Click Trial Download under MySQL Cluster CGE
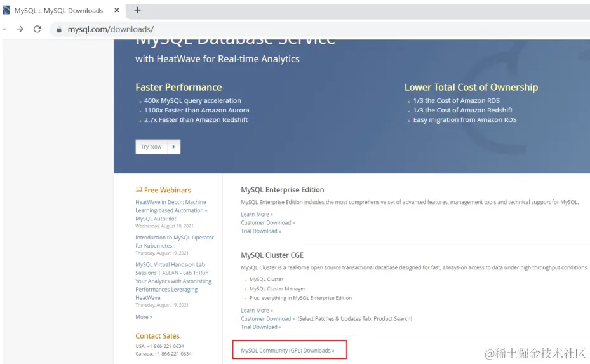Viewport: 590px width, 364px height. click(261, 327)
